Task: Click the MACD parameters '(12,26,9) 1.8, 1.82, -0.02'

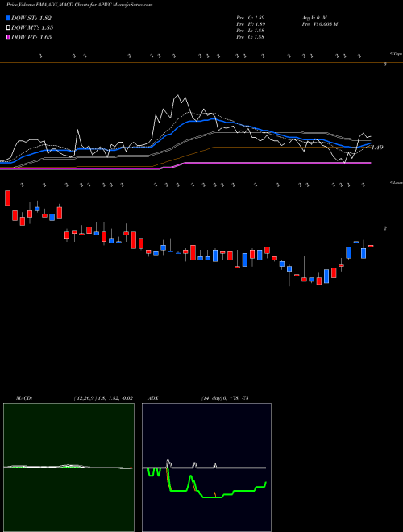Action: tap(103, 398)
